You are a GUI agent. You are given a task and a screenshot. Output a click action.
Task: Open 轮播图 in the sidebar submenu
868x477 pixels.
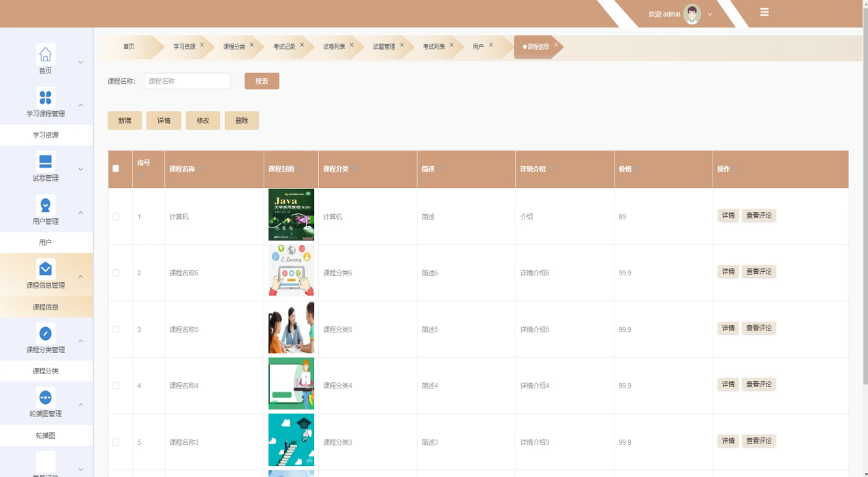[46, 435]
